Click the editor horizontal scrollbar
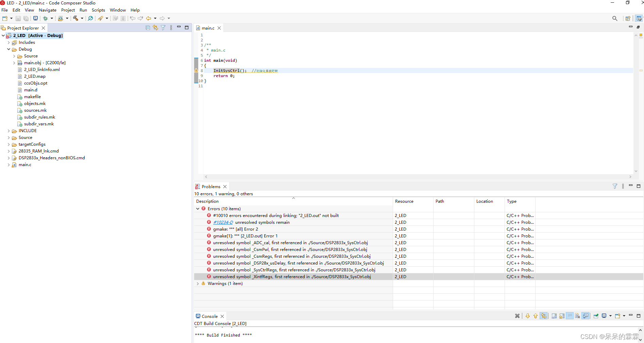Screen dimensions: 644x343 click(418, 177)
